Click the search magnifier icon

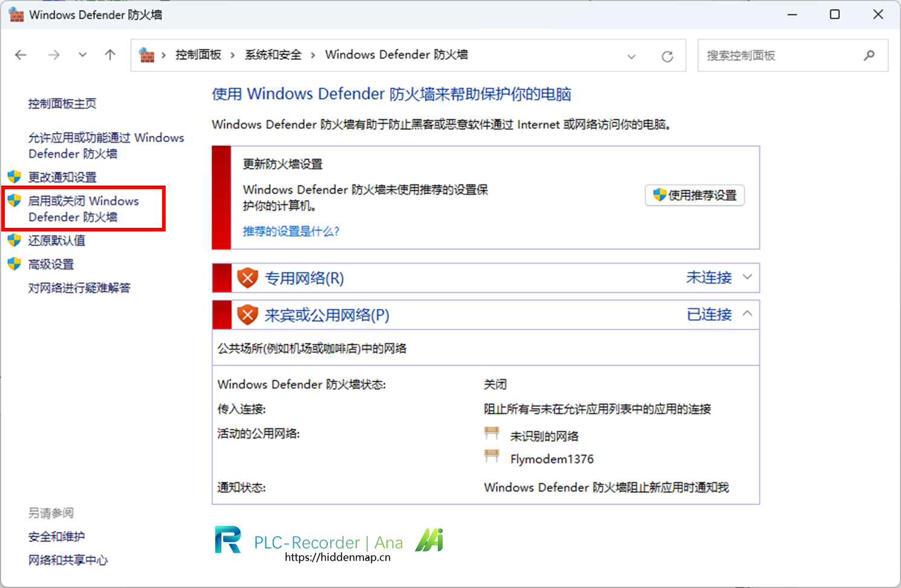click(x=869, y=56)
